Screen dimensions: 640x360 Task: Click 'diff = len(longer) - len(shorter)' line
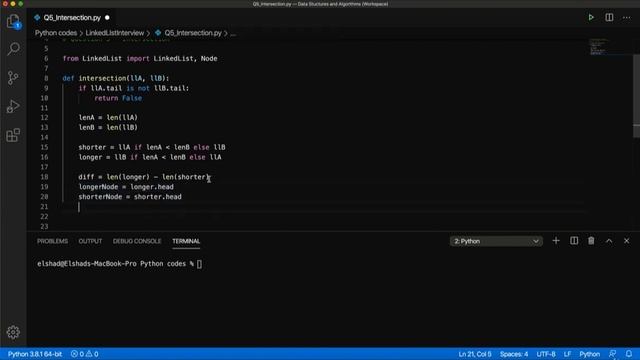point(144,177)
